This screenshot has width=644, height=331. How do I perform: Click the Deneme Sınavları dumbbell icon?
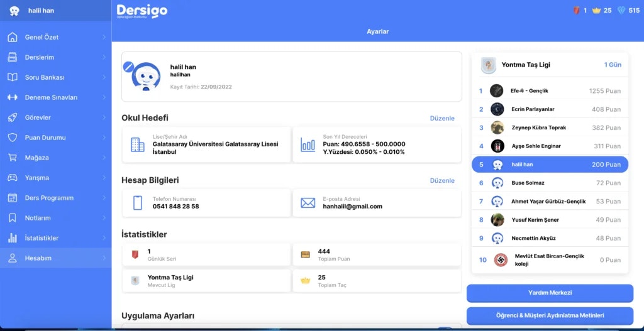(x=13, y=97)
